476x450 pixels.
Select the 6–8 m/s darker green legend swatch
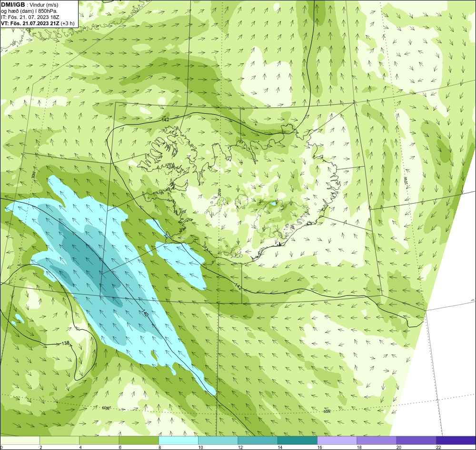(x=139, y=440)
